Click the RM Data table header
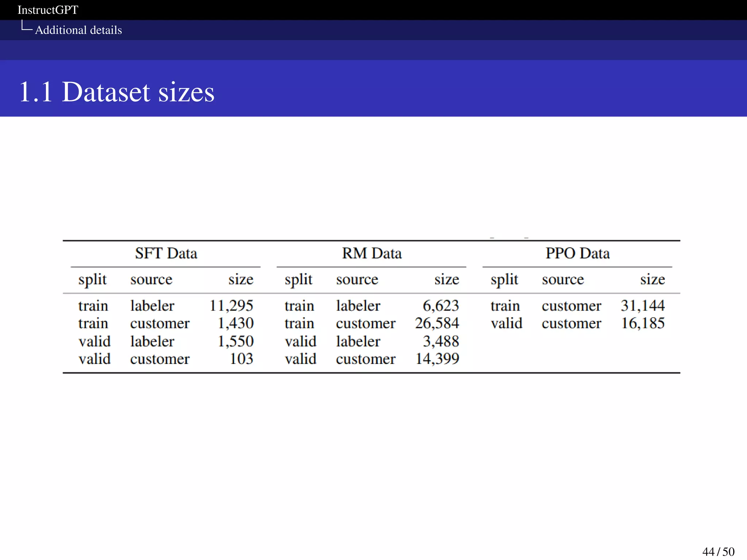The width and height of the screenshot is (747, 560). click(372, 253)
